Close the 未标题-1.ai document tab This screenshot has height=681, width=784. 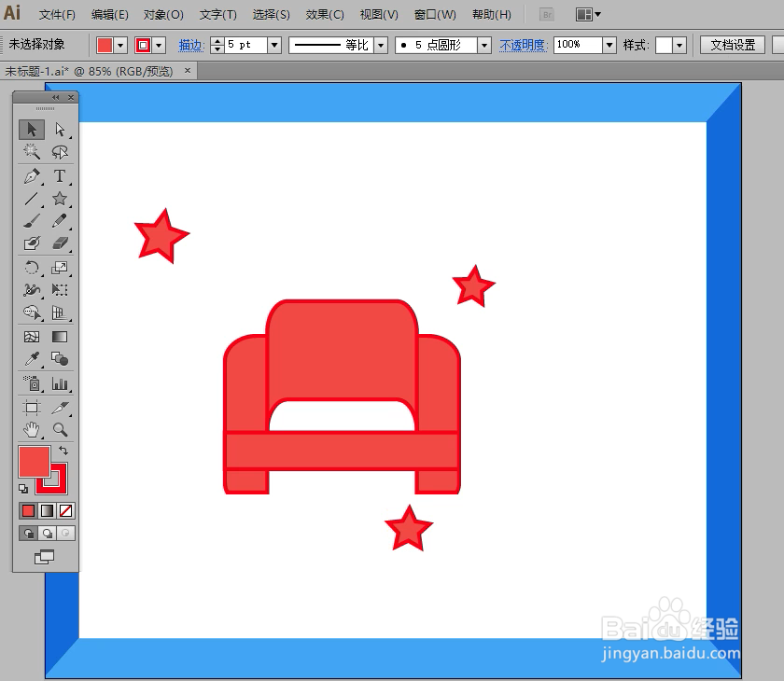point(188,71)
